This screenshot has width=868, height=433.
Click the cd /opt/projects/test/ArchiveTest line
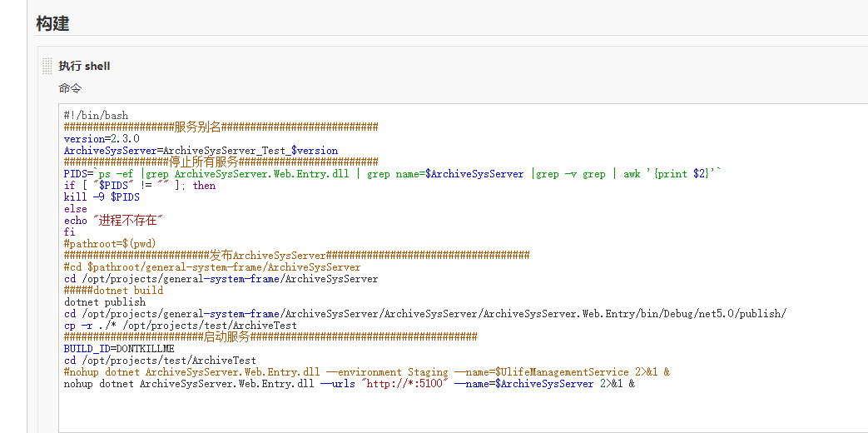(x=160, y=360)
